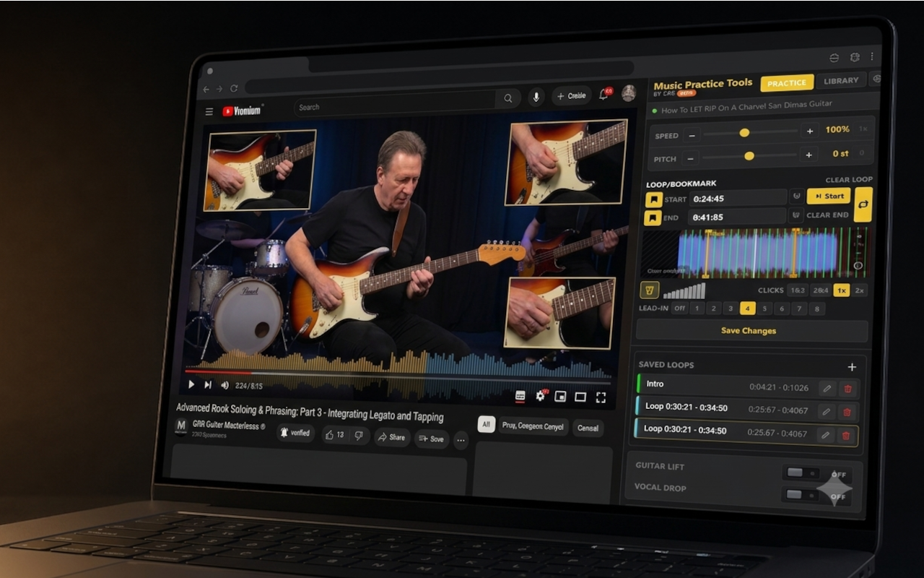Click the bell button beside the channel name
This screenshot has width=924, height=578.
point(296,433)
